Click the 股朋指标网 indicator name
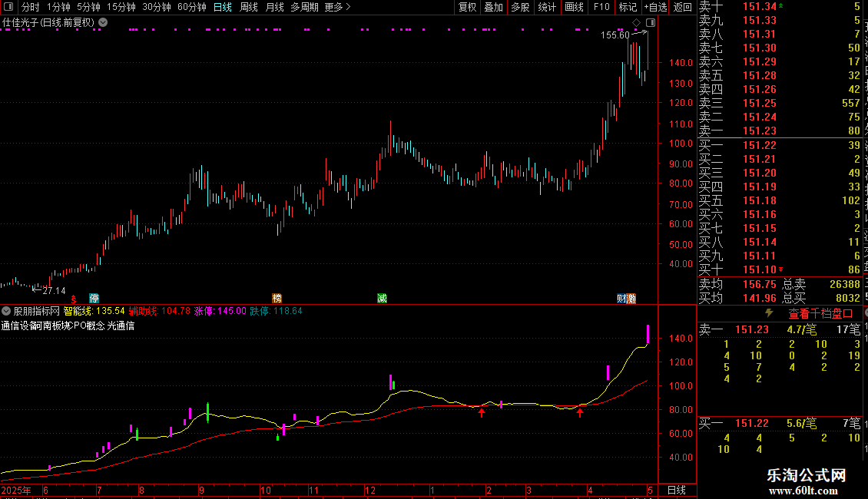 [37, 311]
